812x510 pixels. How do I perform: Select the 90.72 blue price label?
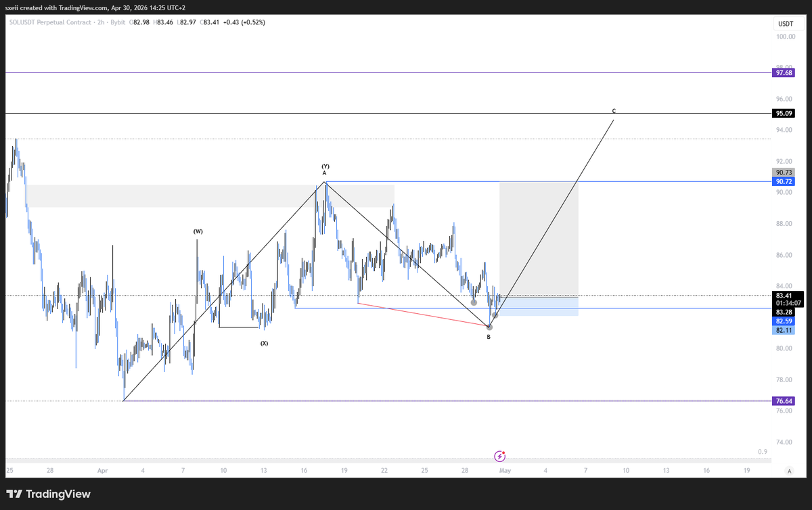(784, 181)
